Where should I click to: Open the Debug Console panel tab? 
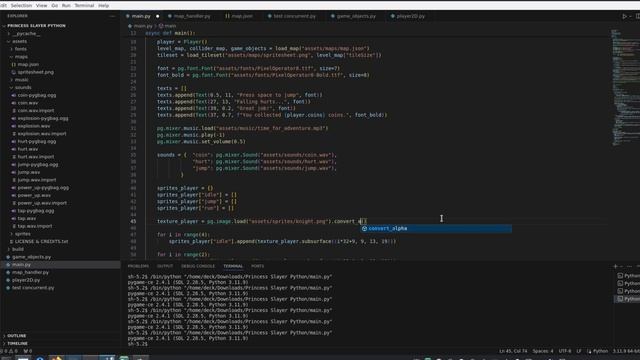click(x=198, y=266)
